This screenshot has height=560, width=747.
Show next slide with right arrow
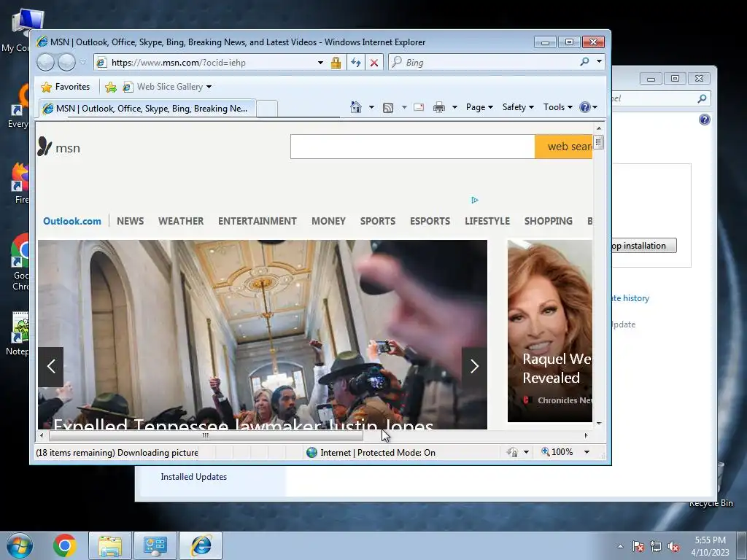coord(474,366)
